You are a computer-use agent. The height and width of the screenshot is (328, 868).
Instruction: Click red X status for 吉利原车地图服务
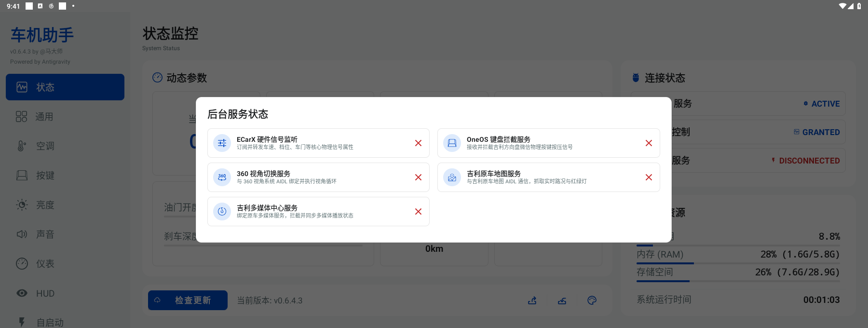(x=649, y=178)
